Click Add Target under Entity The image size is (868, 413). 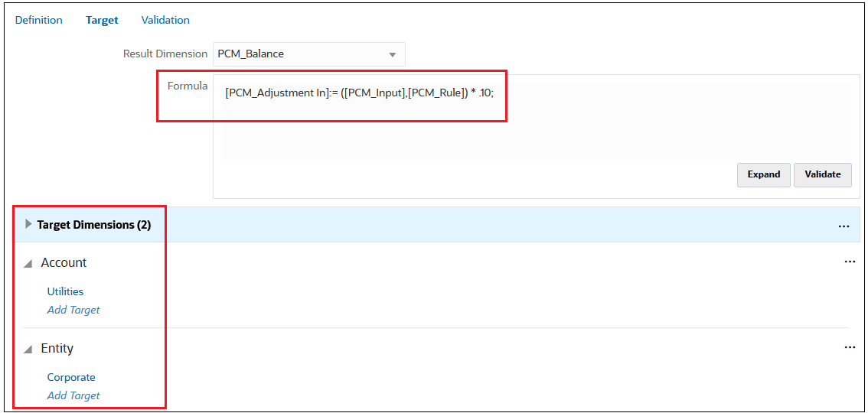(73, 395)
